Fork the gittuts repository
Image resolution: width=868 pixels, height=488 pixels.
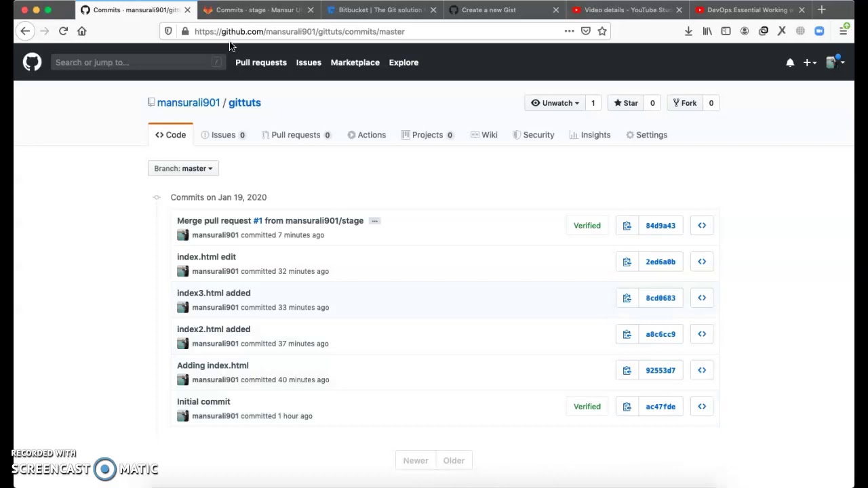(x=685, y=103)
